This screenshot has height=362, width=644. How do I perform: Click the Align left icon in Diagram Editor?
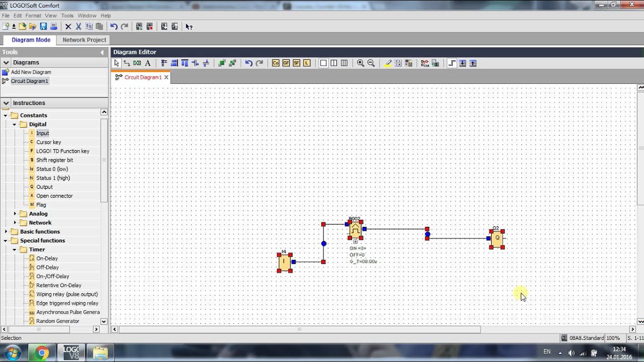pyautogui.click(x=164, y=63)
